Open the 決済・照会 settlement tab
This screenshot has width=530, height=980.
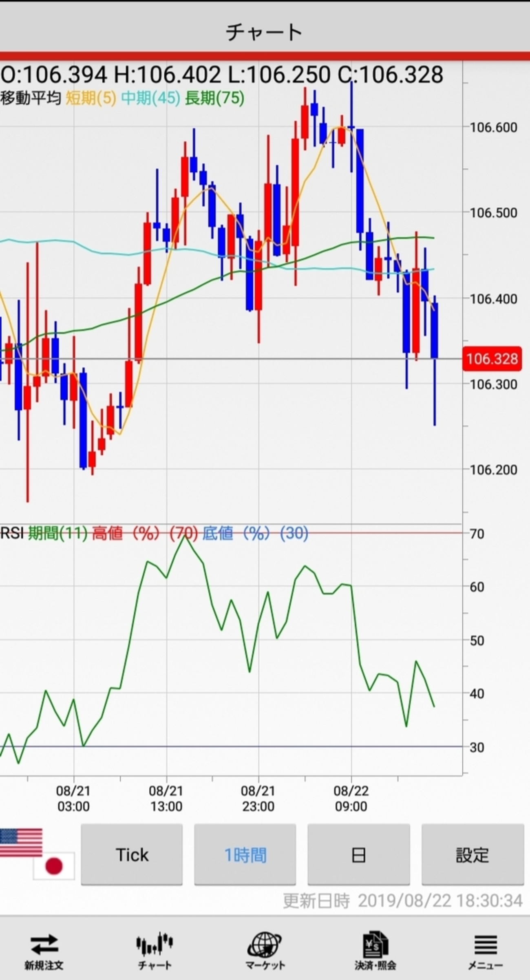375,950
